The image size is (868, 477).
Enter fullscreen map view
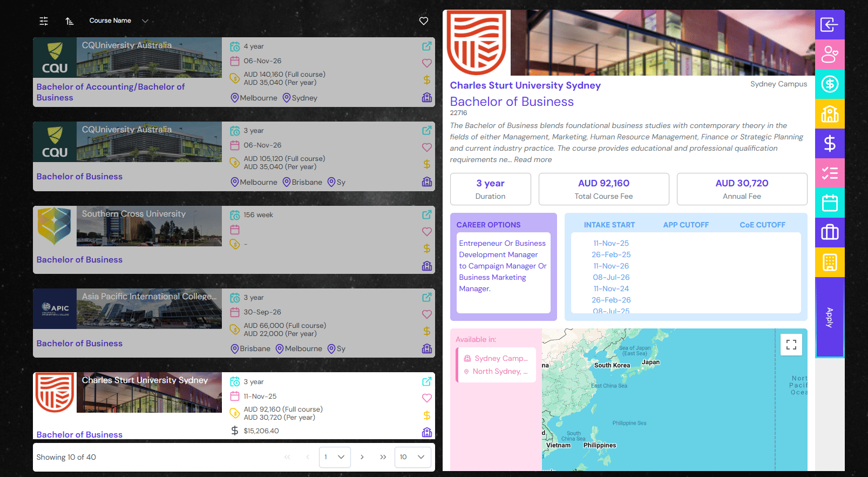[791, 345]
